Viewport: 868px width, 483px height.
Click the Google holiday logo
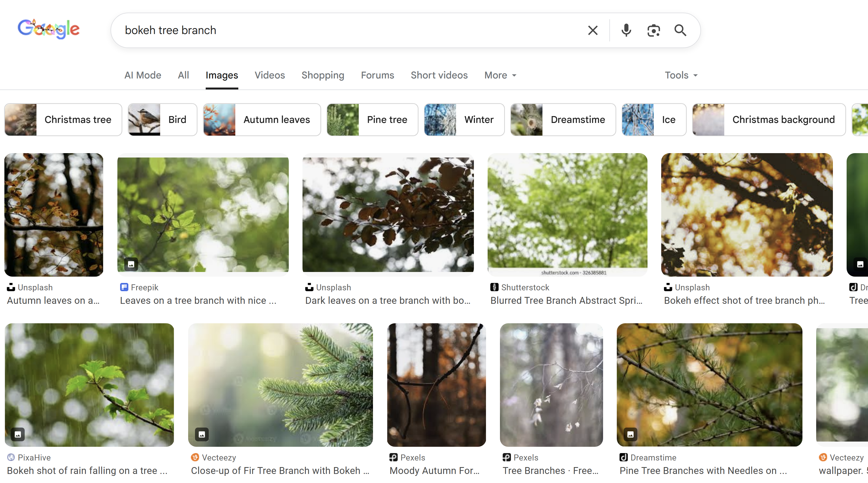[49, 29]
